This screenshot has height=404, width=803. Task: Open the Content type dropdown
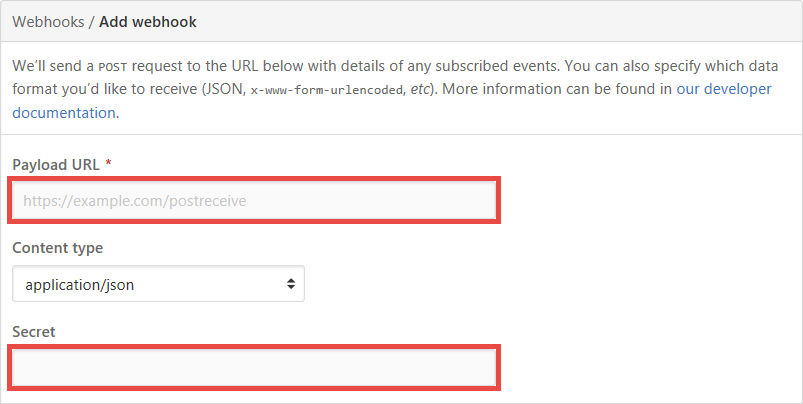tap(158, 284)
